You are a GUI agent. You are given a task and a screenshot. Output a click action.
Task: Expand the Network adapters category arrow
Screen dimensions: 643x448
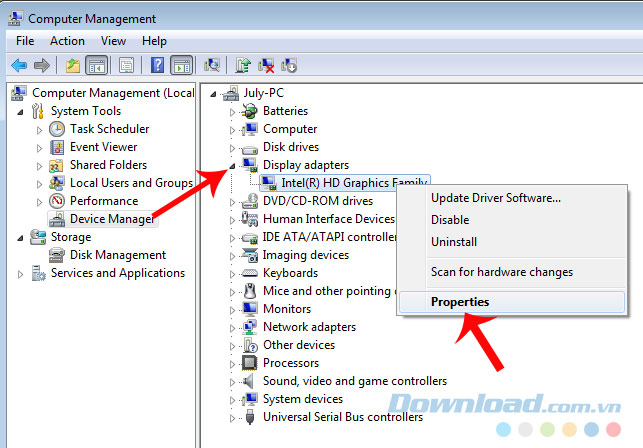[232, 328]
